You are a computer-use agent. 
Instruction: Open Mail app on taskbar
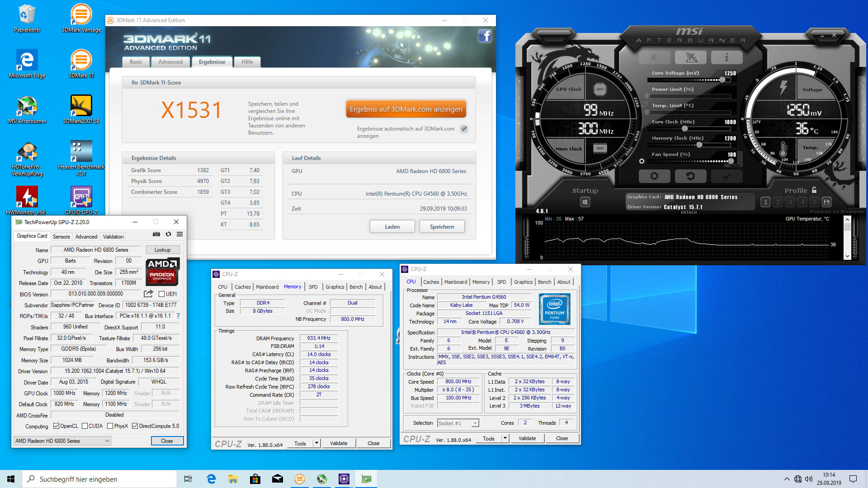(278, 479)
